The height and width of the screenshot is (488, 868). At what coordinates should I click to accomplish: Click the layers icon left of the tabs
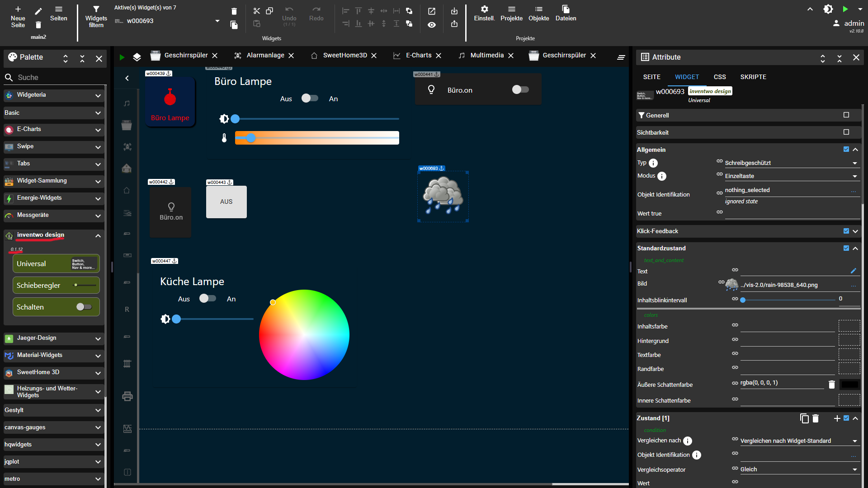coord(137,57)
